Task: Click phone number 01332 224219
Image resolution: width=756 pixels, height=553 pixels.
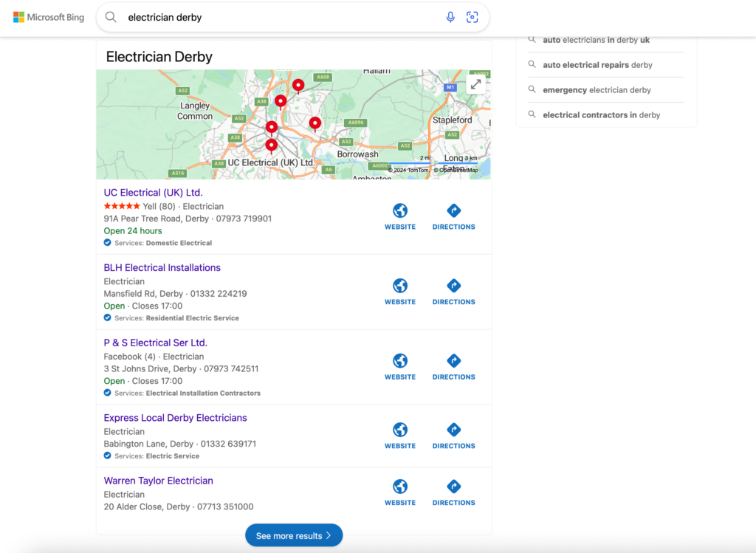Action: tap(219, 294)
